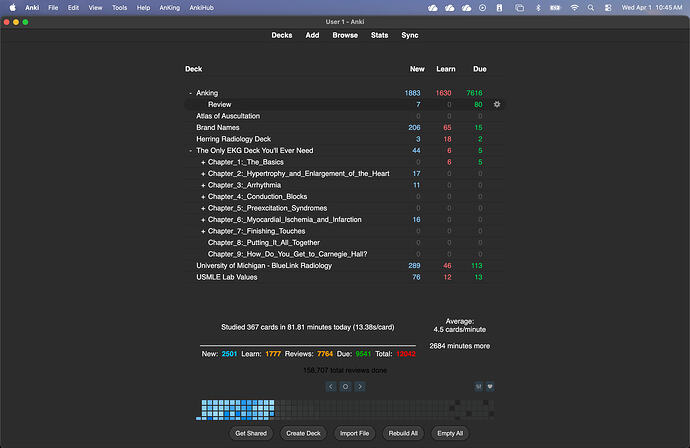This screenshot has width=690, height=448.
Task: Go to previous year in review heatmap
Action: click(331, 386)
